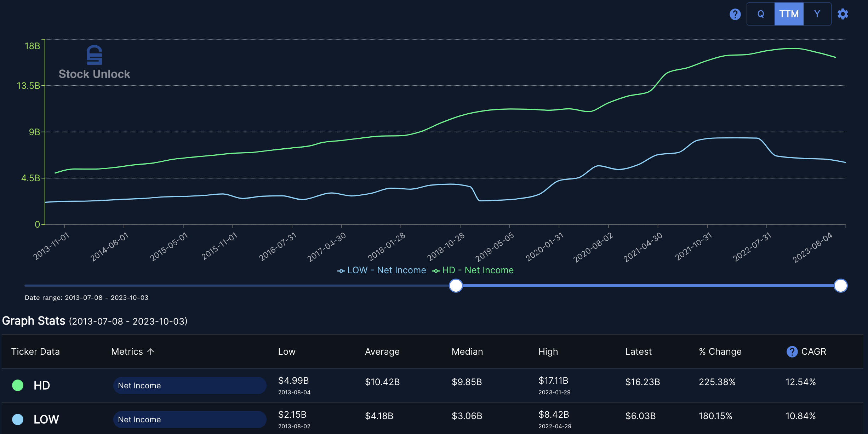868x434 pixels.
Task: Click the 13.5B y-axis label
Action: tap(28, 86)
